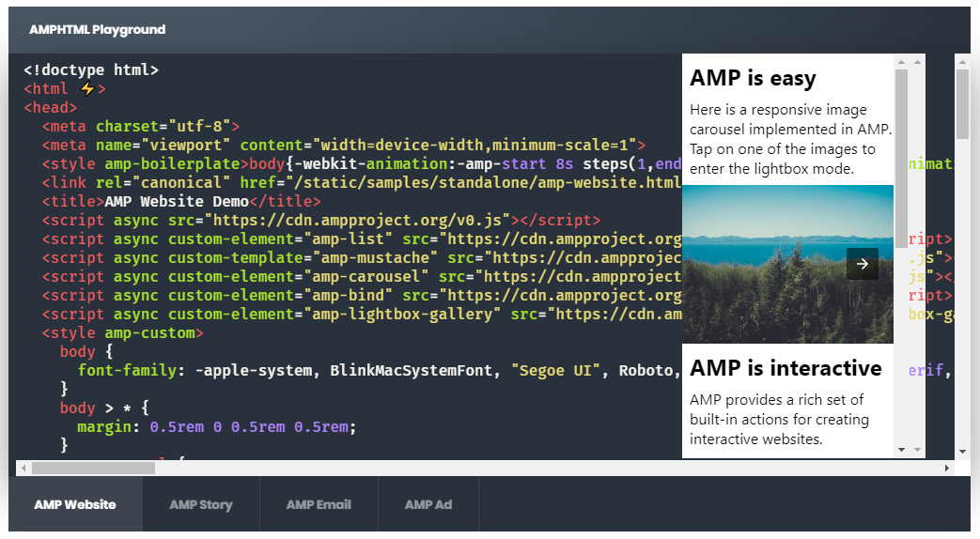Click down arrow of outer preview scrollbar

click(x=917, y=449)
